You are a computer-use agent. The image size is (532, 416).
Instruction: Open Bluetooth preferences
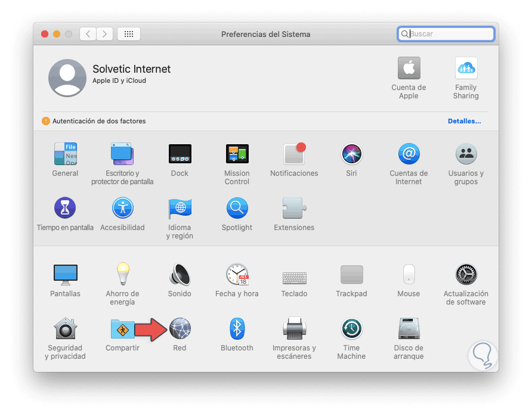click(237, 328)
